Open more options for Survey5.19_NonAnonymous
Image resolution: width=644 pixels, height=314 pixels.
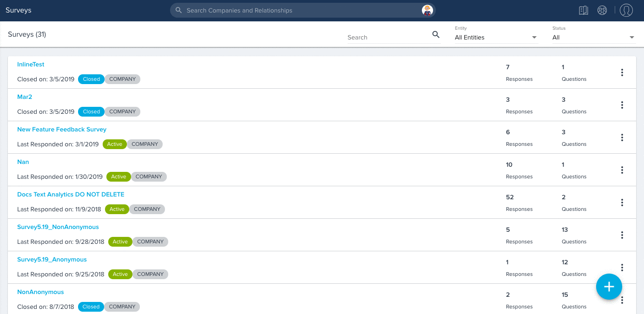622,235
